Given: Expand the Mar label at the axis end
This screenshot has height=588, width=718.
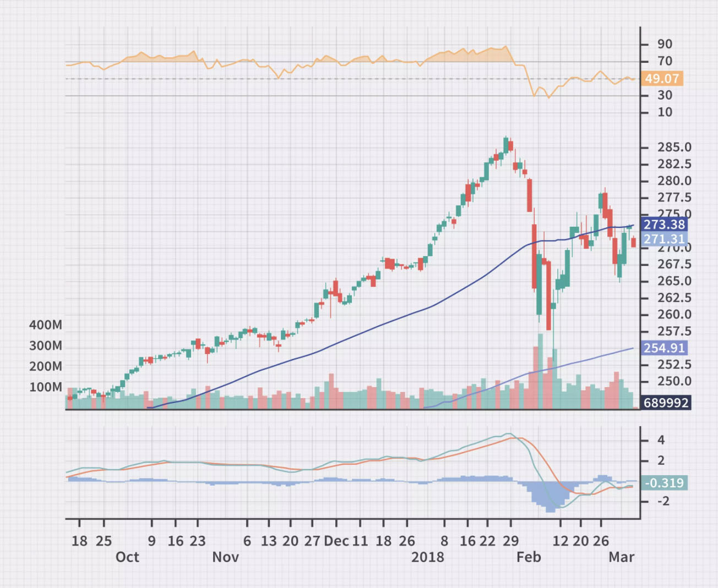Looking at the screenshot, I should tap(622, 557).
